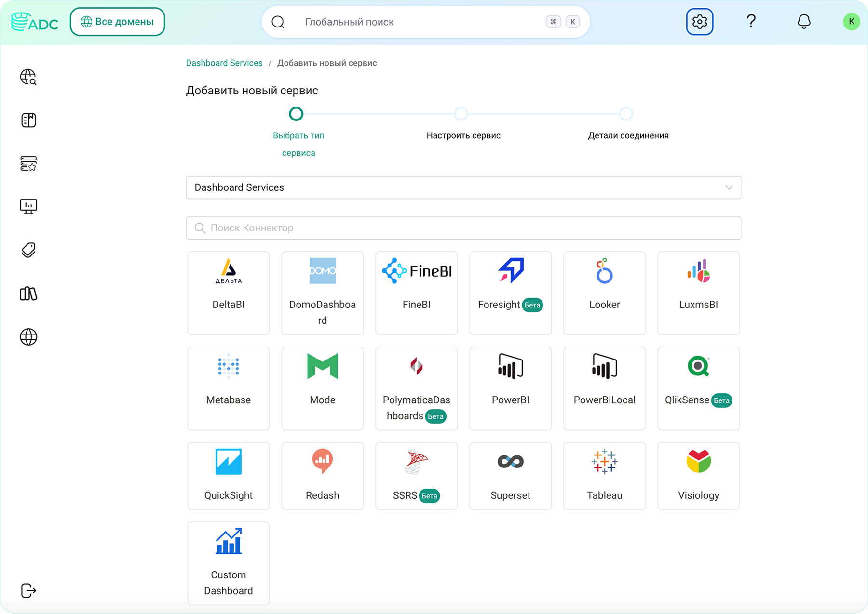Click the Детали соединения step circle
The height and width of the screenshot is (614, 868).
626,114
